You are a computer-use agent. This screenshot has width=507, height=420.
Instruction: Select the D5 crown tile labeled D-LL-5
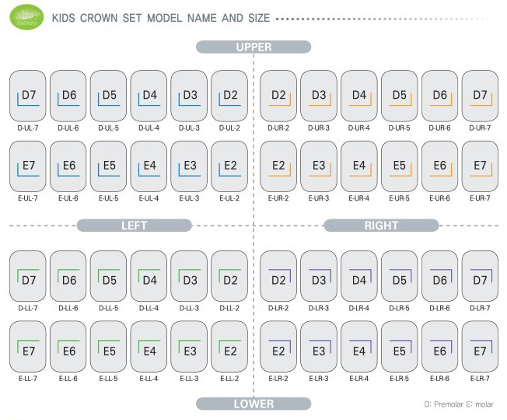109,277
